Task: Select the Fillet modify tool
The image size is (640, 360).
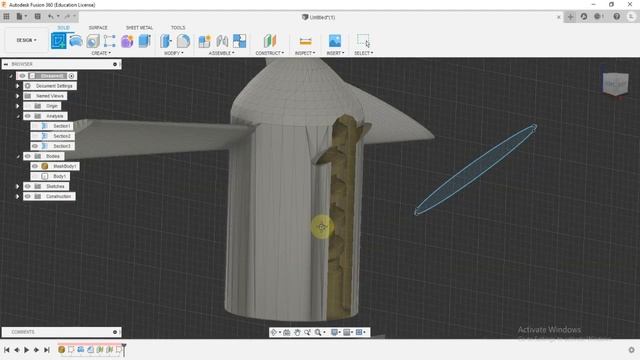Action: [184, 41]
